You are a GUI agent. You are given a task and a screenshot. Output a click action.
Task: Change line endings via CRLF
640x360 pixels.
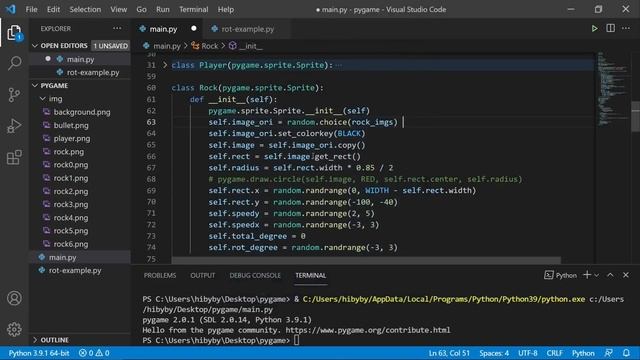(x=555, y=353)
